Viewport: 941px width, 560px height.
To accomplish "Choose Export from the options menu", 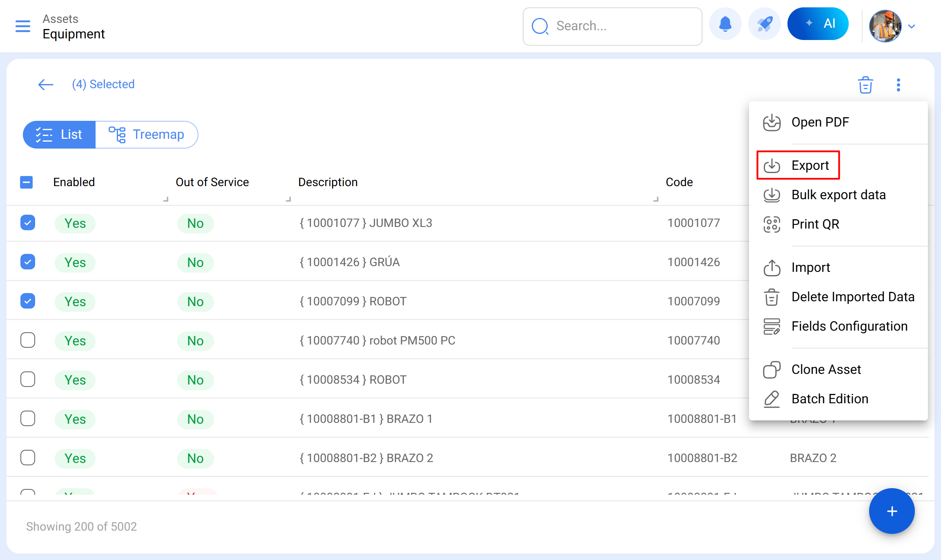I will (809, 165).
